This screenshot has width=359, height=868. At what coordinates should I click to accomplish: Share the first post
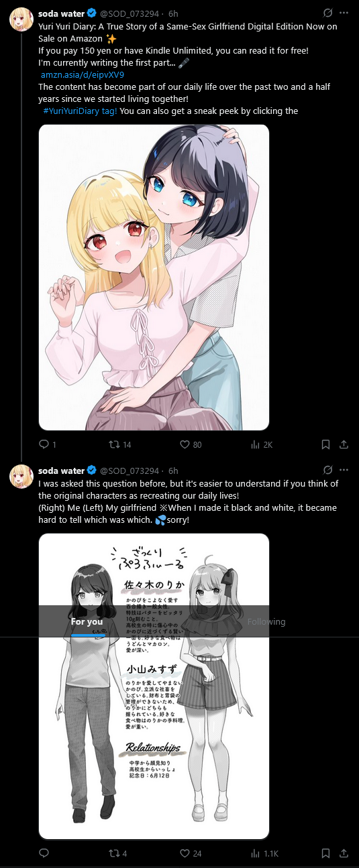click(344, 444)
